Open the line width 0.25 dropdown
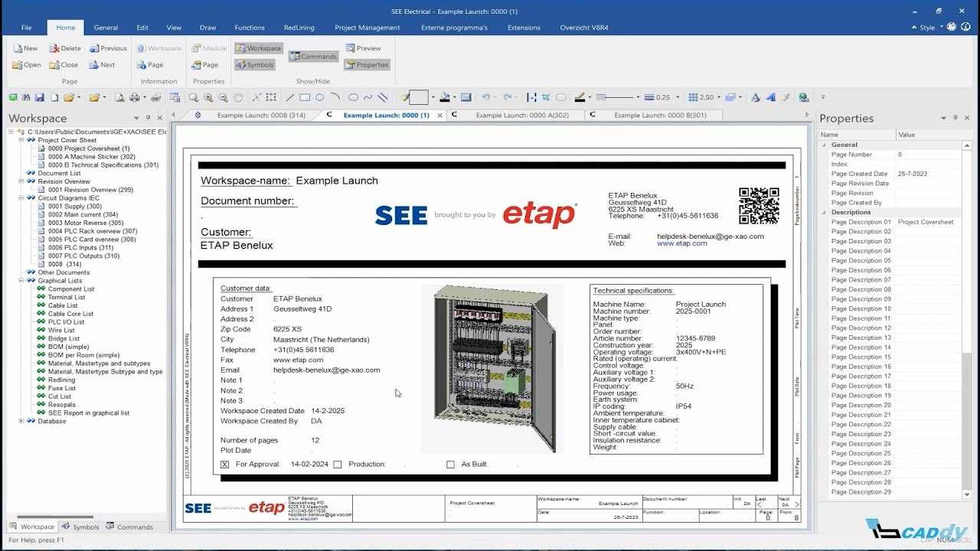This screenshot has width=980, height=551. pos(678,97)
